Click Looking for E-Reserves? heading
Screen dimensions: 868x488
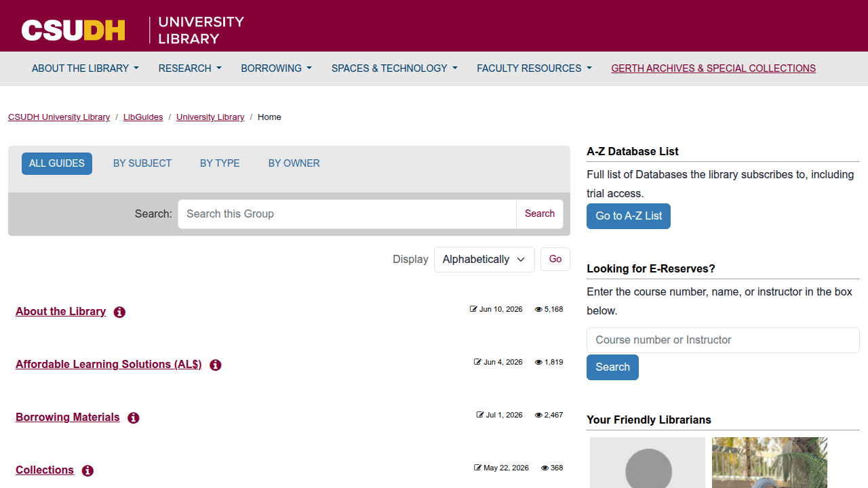click(651, 269)
